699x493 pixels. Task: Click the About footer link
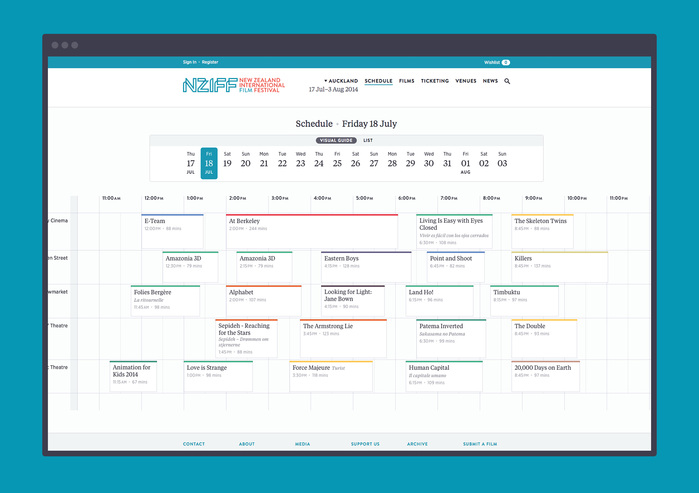(247, 444)
